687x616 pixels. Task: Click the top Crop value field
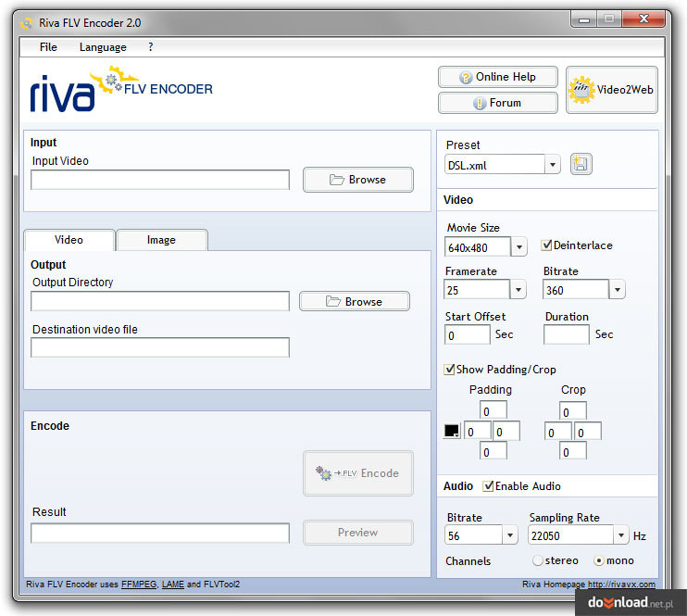coord(573,411)
